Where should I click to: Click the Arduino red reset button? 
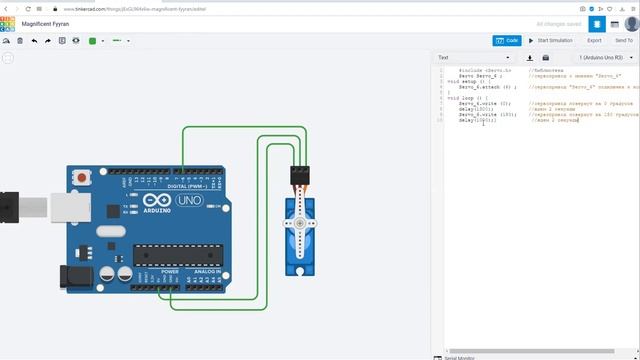82,178
